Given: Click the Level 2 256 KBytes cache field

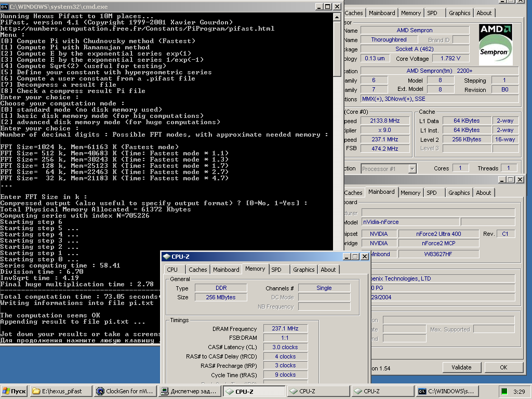Looking at the screenshot, I should tap(467, 139).
